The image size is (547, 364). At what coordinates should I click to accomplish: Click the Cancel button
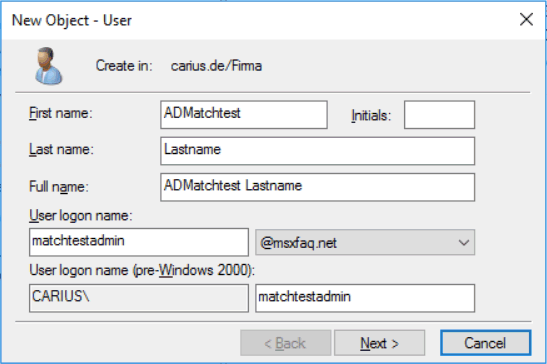point(486,343)
